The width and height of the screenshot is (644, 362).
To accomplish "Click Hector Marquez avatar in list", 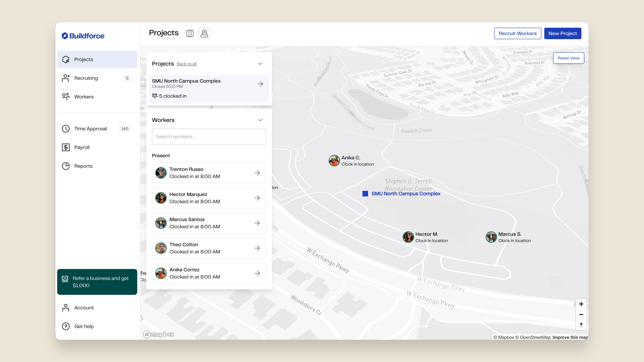I will (161, 198).
